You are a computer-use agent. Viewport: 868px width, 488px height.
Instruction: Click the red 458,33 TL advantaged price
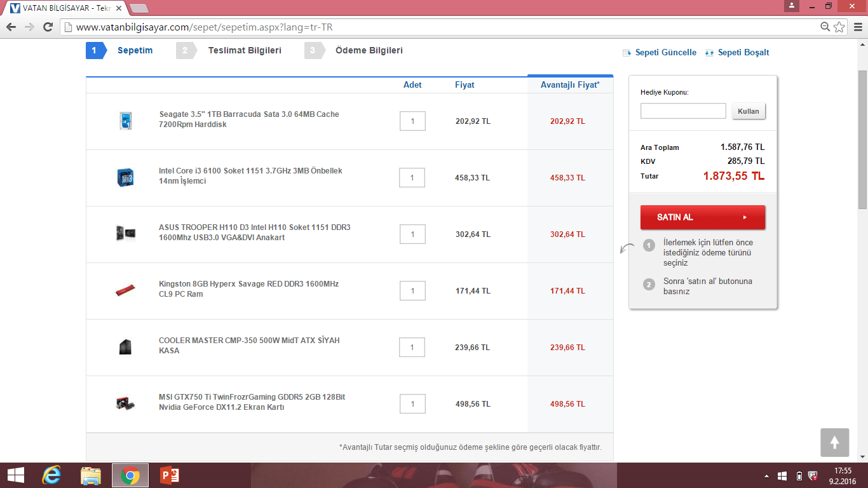click(x=567, y=178)
